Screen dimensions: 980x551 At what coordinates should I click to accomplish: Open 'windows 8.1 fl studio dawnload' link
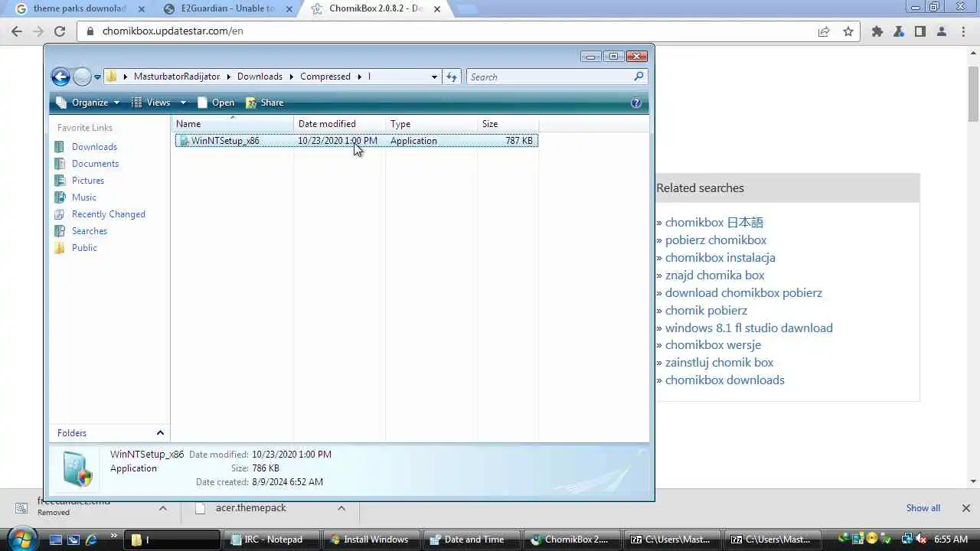[x=749, y=328]
